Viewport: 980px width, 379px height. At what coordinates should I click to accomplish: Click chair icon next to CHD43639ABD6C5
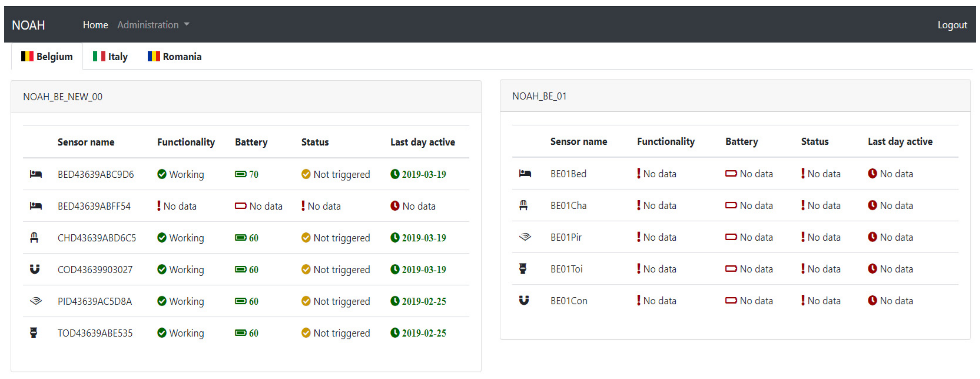tap(34, 238)
